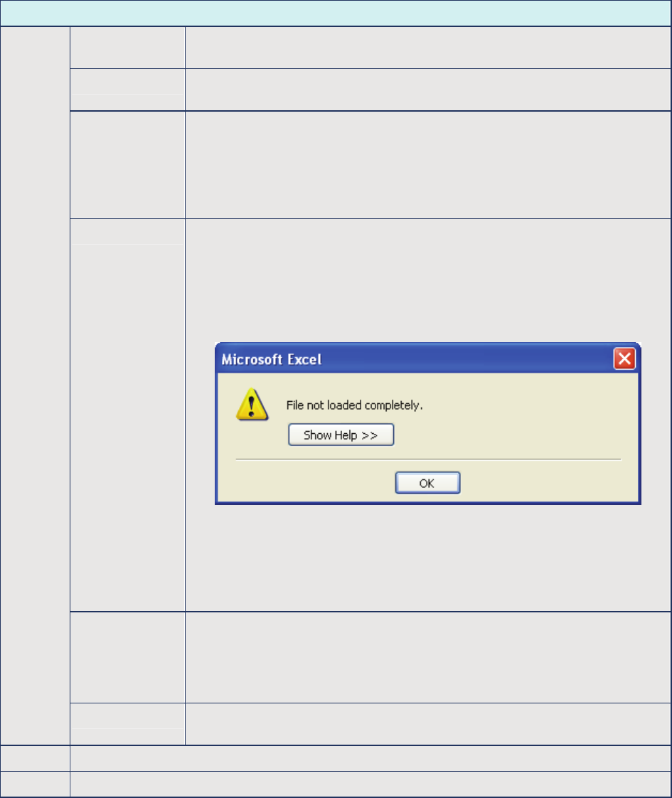Click the last short wide cell above full-width rows

pyautogui.click(x=428, y=724)
